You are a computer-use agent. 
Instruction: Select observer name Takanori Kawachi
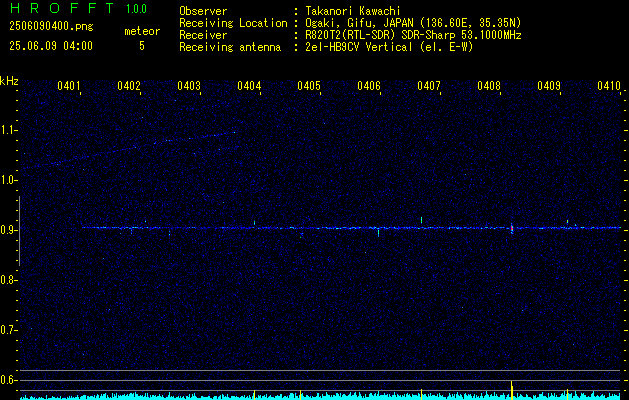click(352, 11)
